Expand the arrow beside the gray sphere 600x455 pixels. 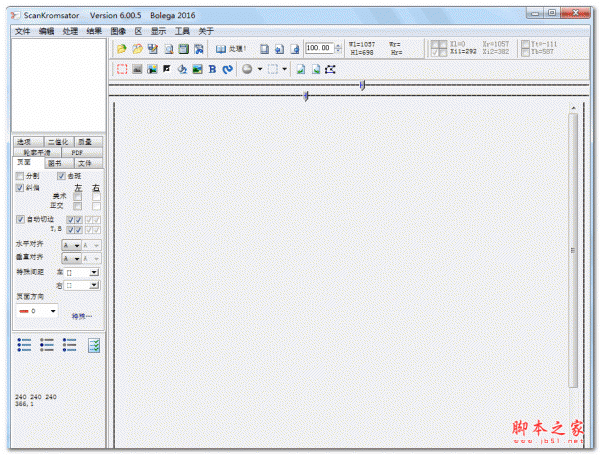(x=260, y=69)
